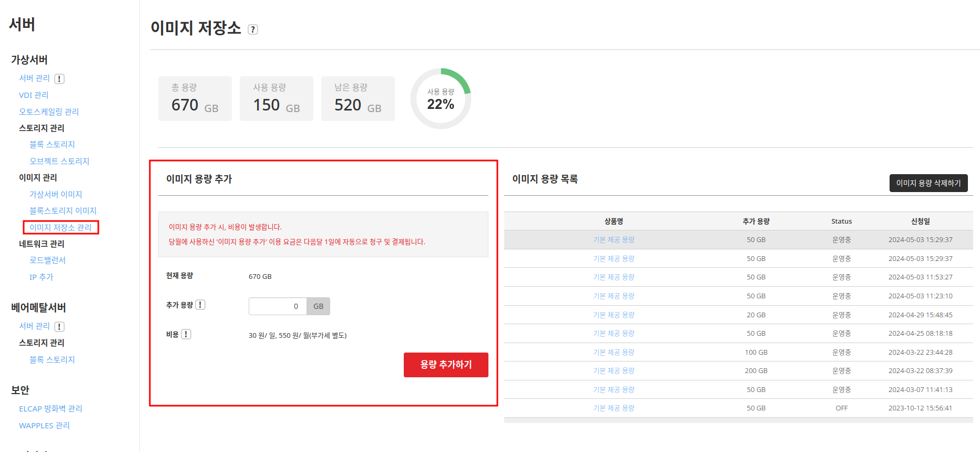The image size is (980, 452).
Task: Open 블록스토리지 이미지 menu item
Action: 63,210
